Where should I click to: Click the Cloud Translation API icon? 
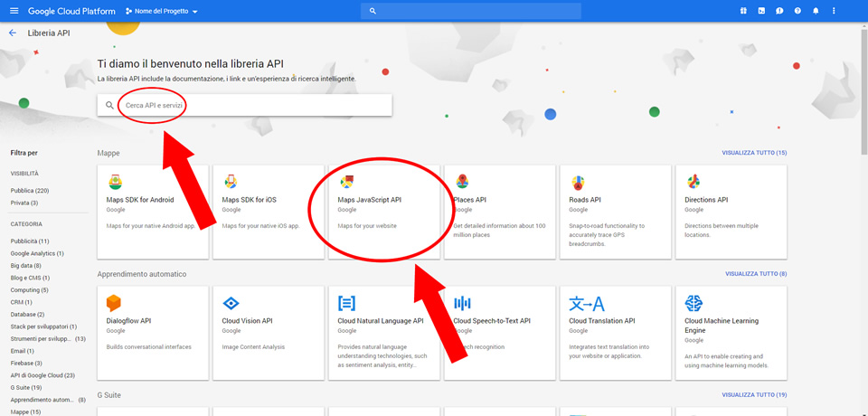point(587,303)
